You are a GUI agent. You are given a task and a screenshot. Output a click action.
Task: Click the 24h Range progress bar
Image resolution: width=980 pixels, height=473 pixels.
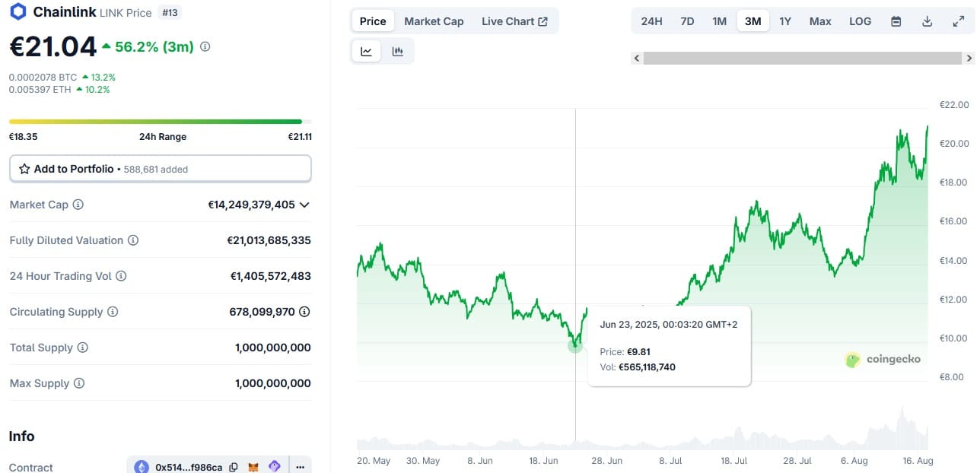click(161, 122)
